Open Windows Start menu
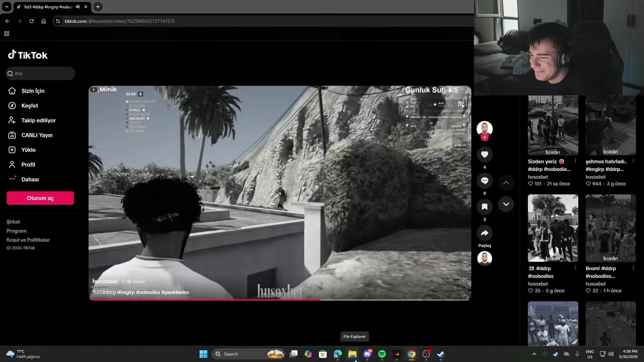This screenshot has width=644, height=362. pyautogui.click(x=203, y=354)
